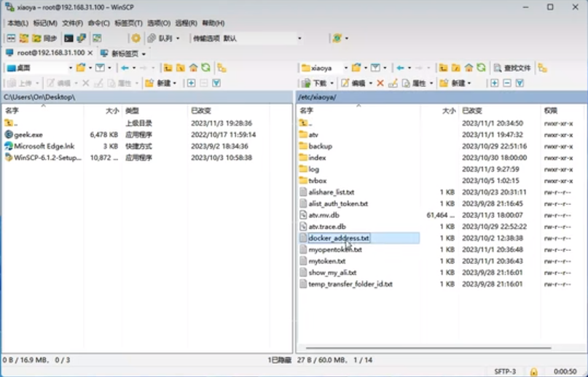Open the 本地(L) menu

17,23
